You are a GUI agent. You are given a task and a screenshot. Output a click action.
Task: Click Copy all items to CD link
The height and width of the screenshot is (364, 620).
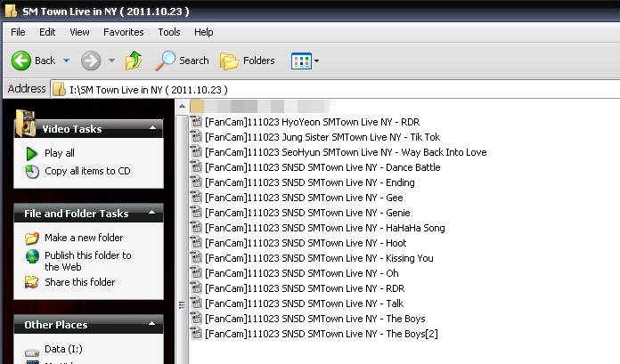pyautogui.click(x=87, y=171)
